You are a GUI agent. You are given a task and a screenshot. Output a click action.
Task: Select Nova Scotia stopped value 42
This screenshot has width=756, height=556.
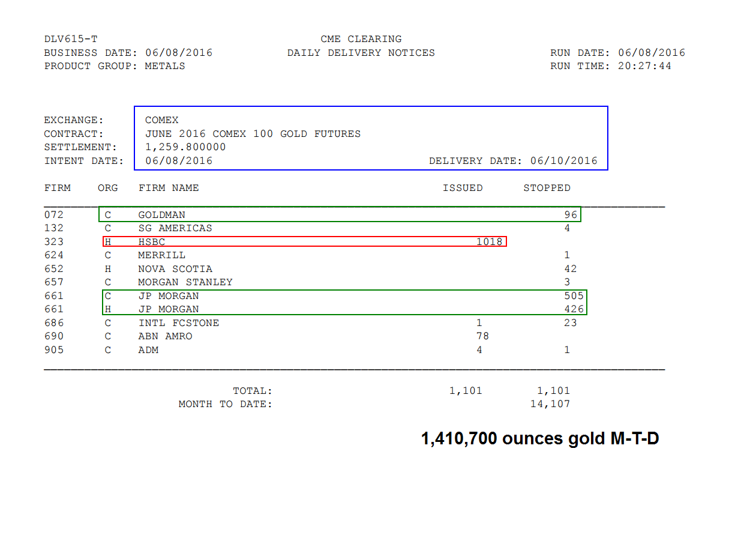point(571,269)
